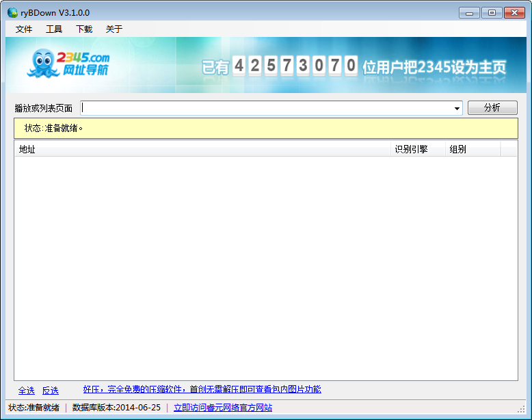Click the 状态:准备就绪 yellow status bar
The height and width of the screenshot is (420, 532).
tap(266, 129)
